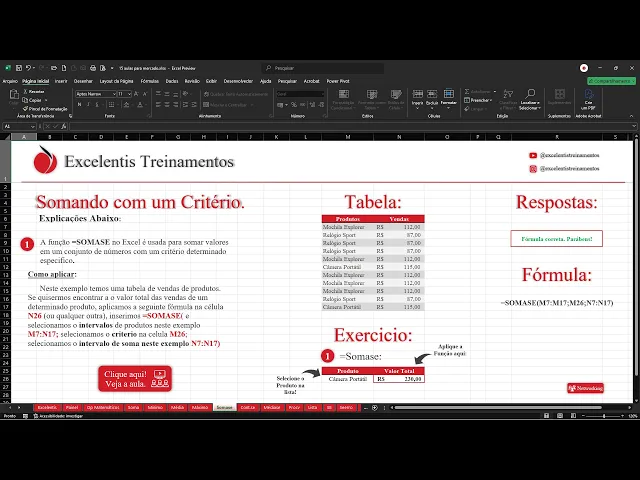The width and height of the screenshot is (640, 480).
Task: Toggle Bold (N) formatting
Action: click(79, 105)
